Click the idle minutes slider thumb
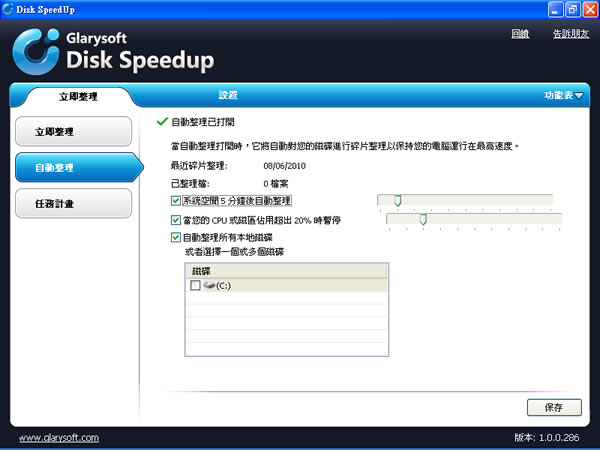 [x=398, y=200]
